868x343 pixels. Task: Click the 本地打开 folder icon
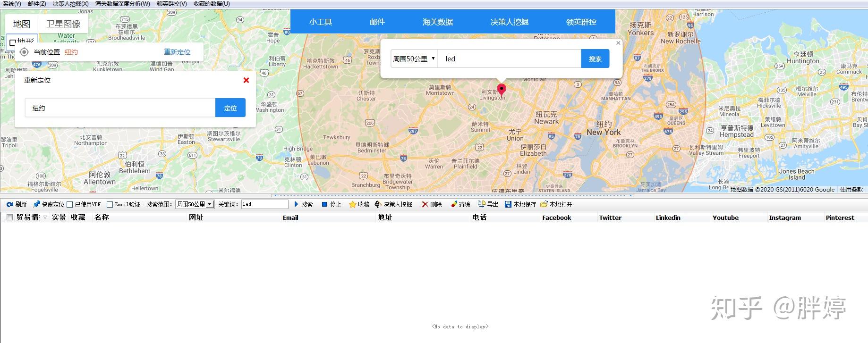544,204
